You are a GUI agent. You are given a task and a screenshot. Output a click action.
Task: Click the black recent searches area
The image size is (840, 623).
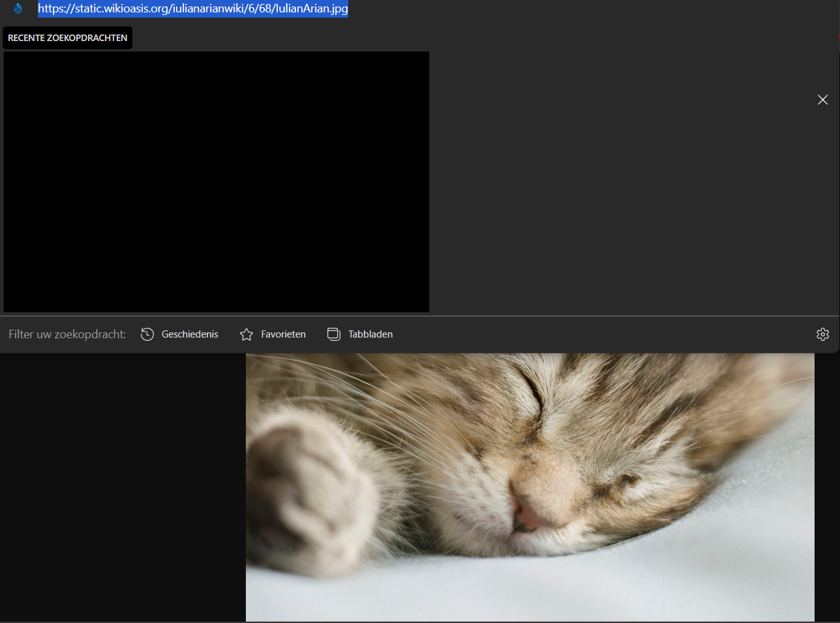217,182
